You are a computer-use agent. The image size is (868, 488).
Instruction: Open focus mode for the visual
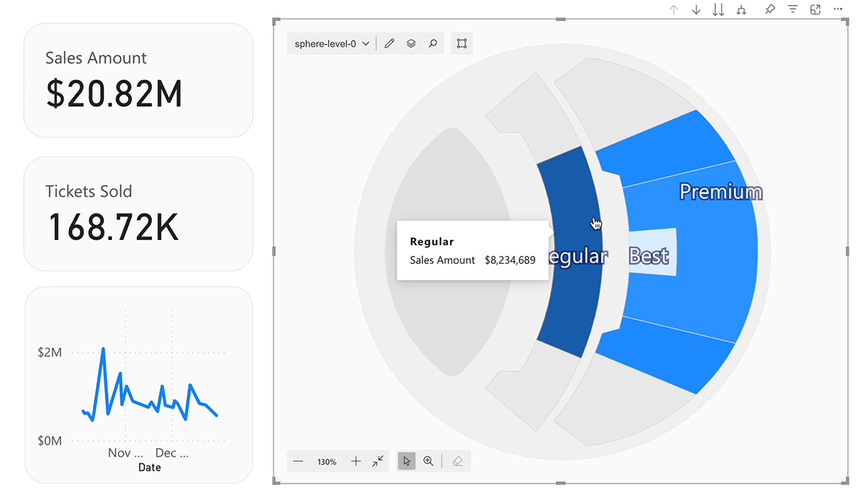tap(815, 9)
